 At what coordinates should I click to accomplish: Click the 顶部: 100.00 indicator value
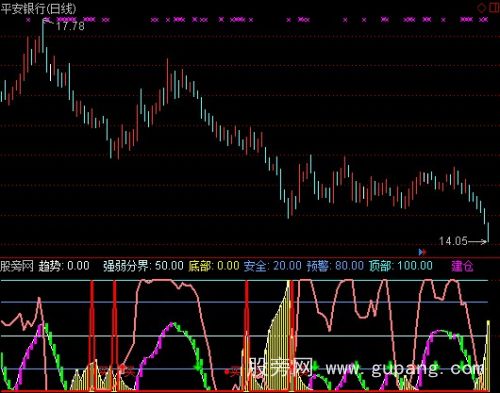pyautogui.click(x=401, y=266)
